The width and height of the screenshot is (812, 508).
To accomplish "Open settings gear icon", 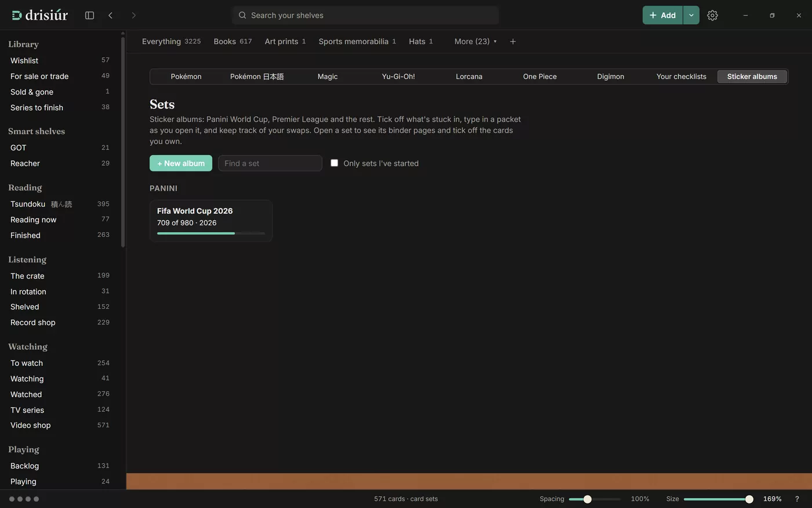I will (712, 15).
